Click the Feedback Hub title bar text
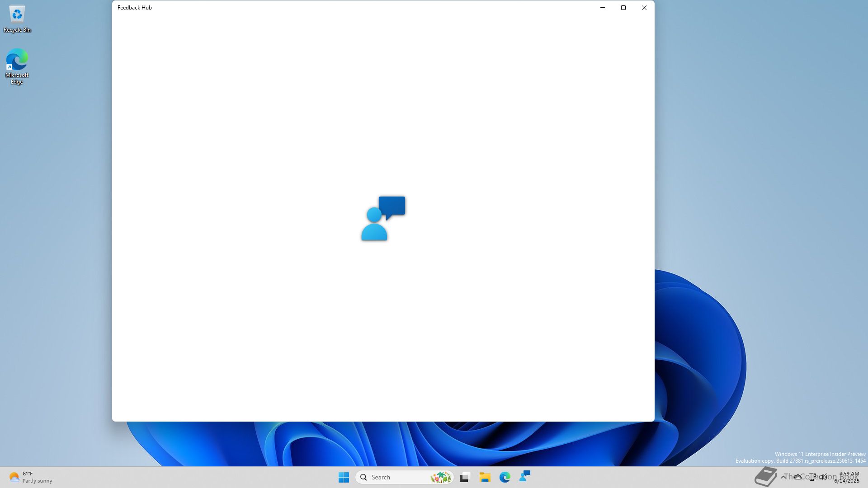868x488 pixels. coord(135,8)
